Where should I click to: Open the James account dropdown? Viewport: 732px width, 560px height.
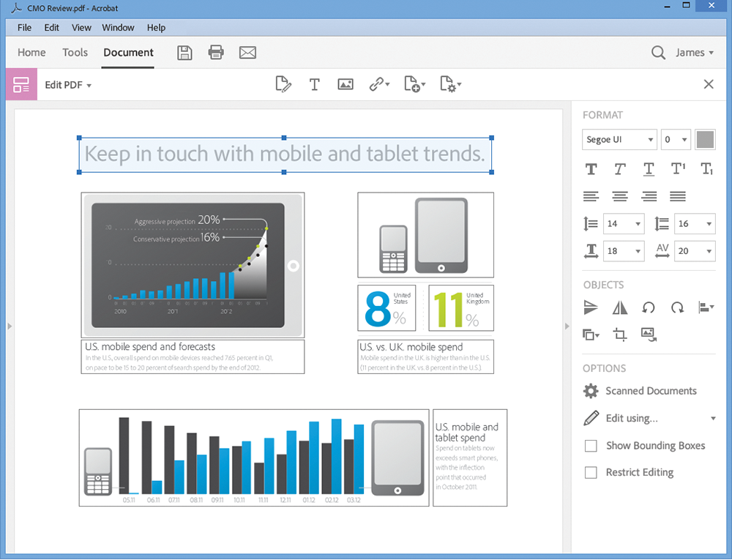(694, 53)
